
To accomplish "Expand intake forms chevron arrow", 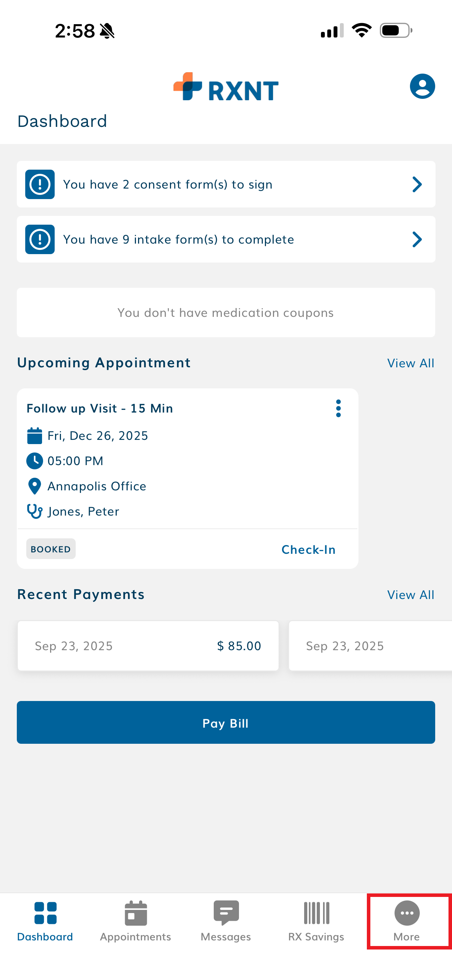I will 417,240.
